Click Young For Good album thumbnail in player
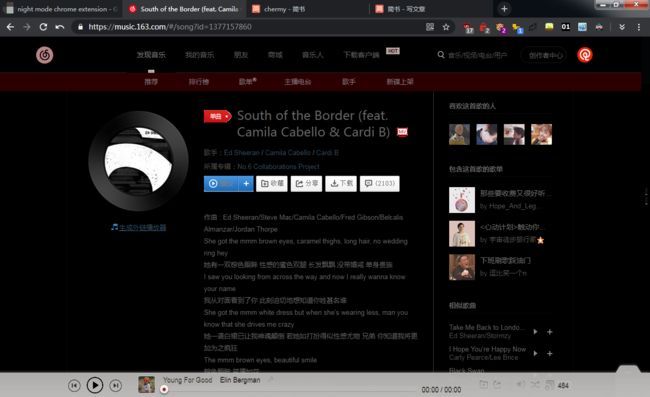650x397 pixels. coord(146,385)
